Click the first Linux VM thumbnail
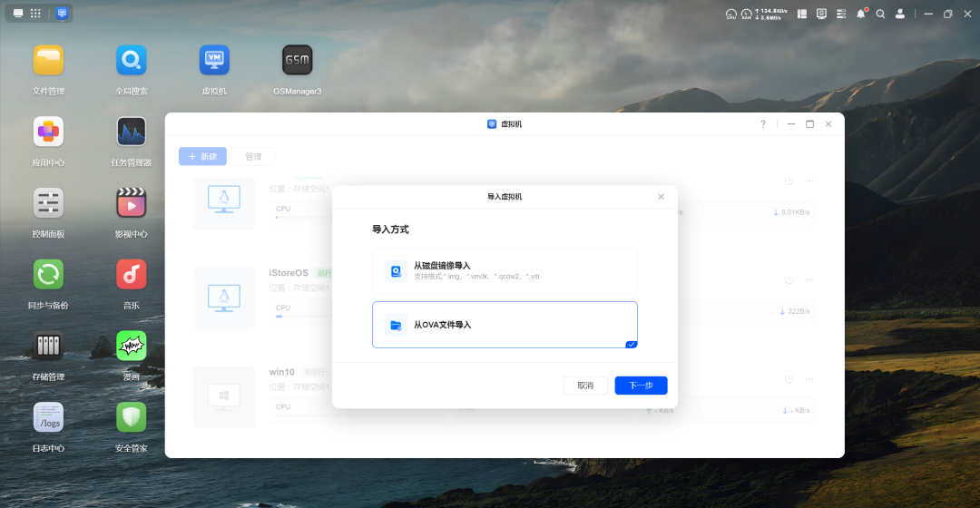 [224, 203]
